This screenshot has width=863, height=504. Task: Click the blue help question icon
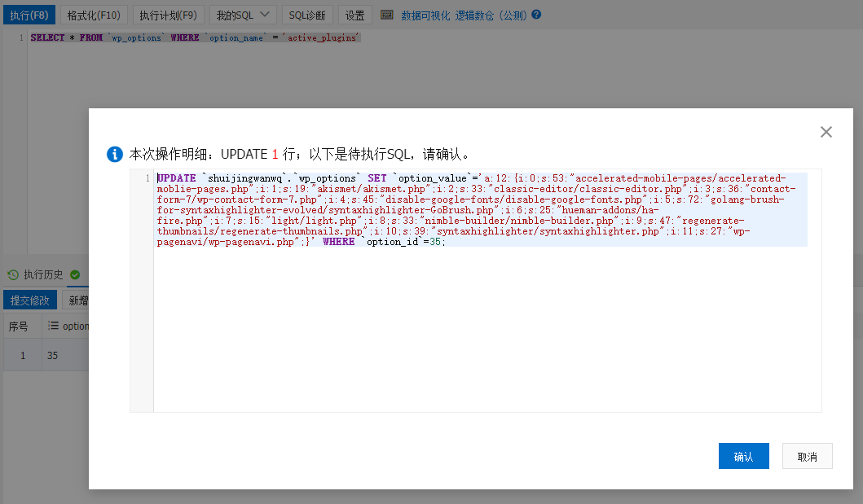tap(536, 15)
